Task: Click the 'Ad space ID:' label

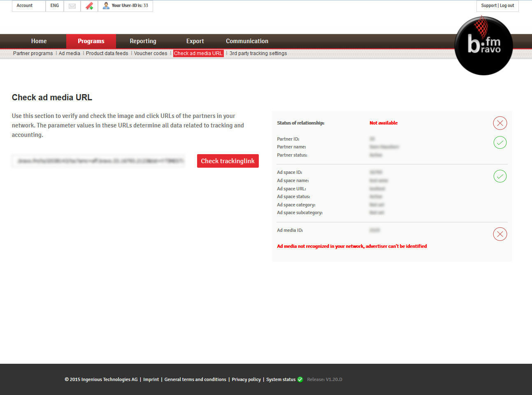Action: point(290,172)
